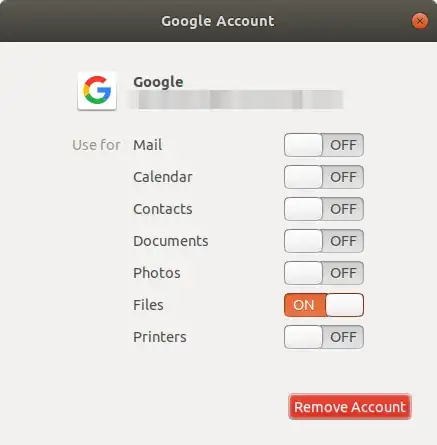Click the Photos label
Screen dimensions: 437x445
click(157, 273)
